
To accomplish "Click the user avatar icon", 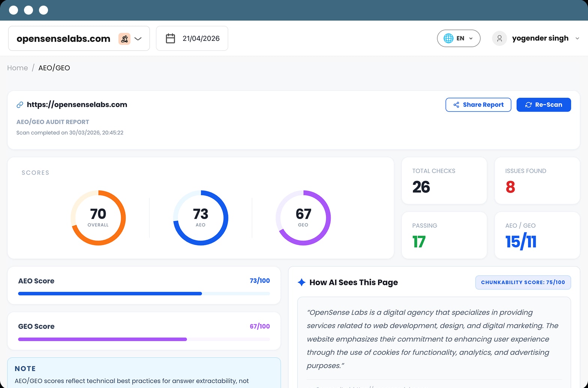I will pos(499,38).
